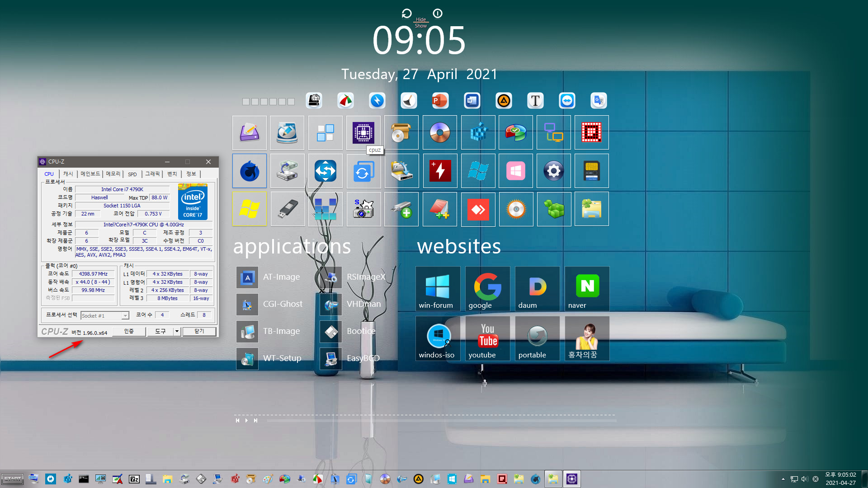Switch to the 캐시 tab in CPU-Z
The width and height of the screenshot is (868, 488).
(x=68, y=174)
